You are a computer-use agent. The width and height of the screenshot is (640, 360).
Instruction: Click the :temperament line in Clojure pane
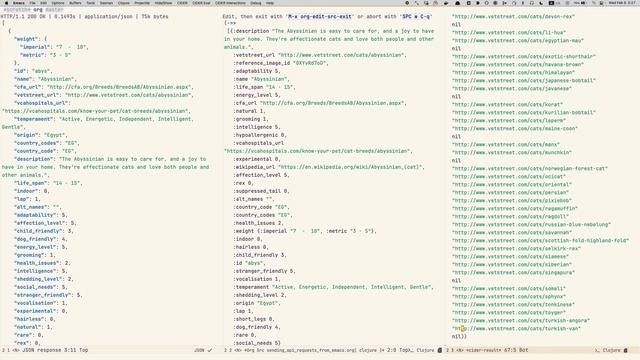(333, 287)
